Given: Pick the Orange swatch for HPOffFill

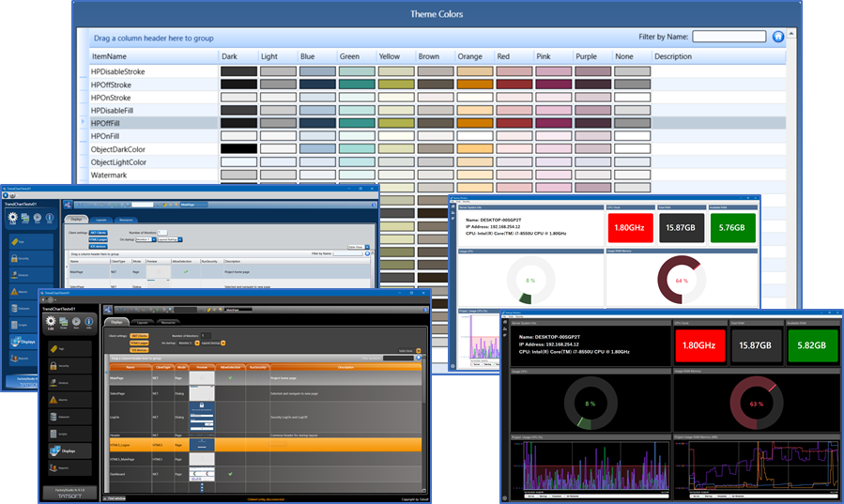Looking at the screenshot, I should point(475,123).
